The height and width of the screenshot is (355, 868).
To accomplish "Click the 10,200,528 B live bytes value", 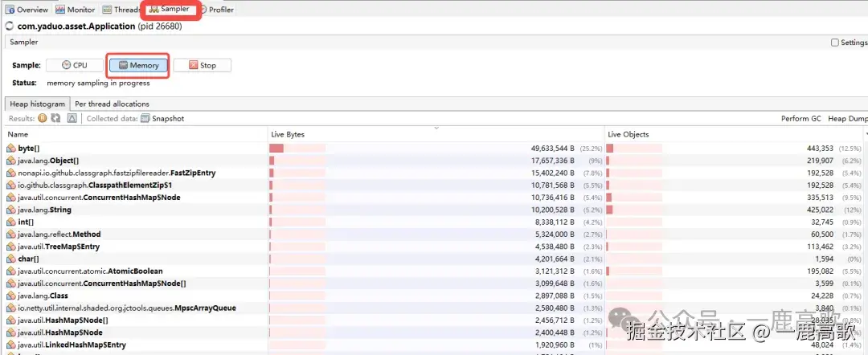I will click(552, 210).
